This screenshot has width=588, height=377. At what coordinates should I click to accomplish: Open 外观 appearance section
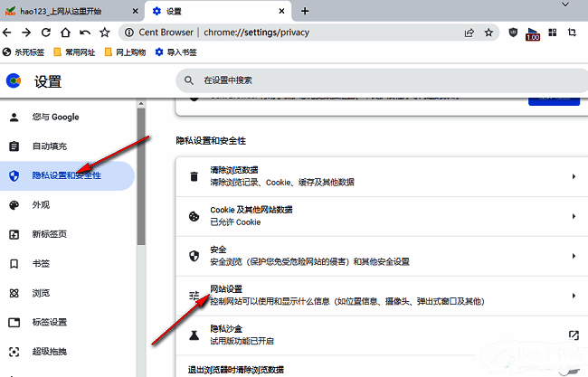coord(68,205)
